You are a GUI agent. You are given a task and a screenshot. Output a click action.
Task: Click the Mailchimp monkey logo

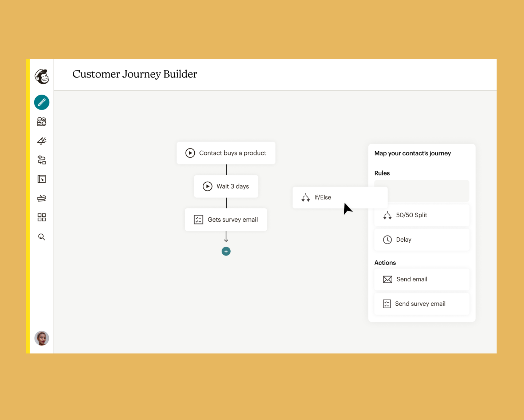42,76
